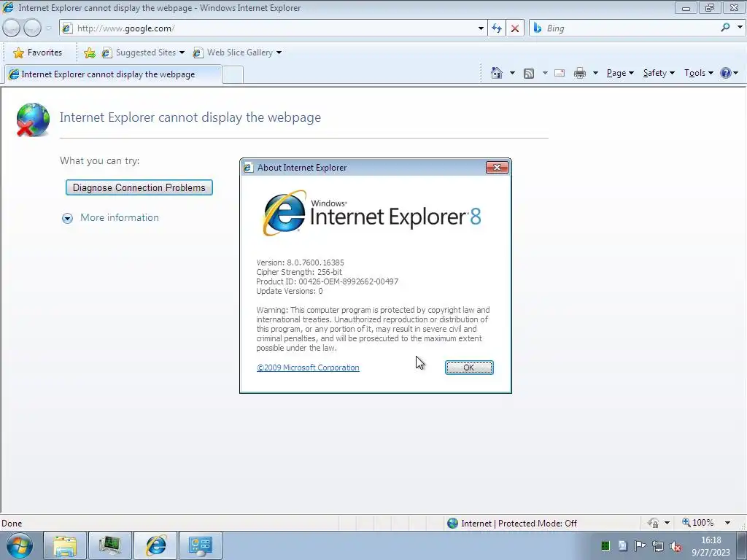The height and width of the screenshot is (560, 747).
Task: Click the Stop red X icon
Action: click(x=514, y=28)
